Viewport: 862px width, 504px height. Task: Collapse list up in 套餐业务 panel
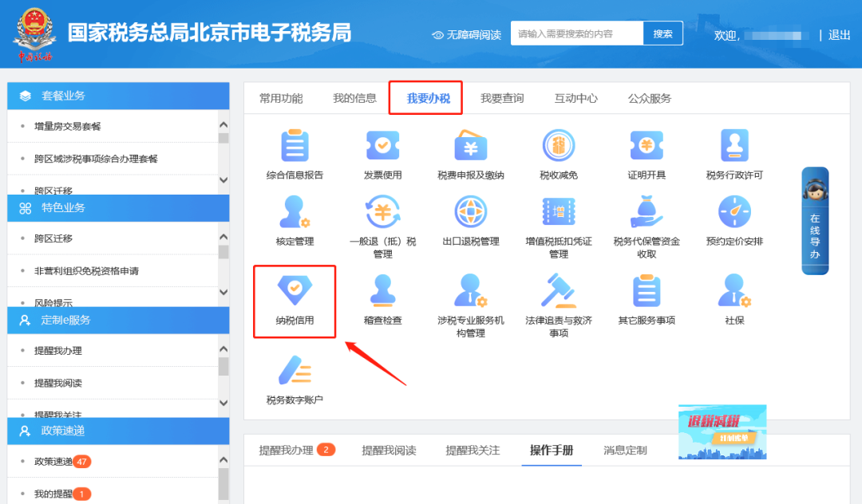(223, 124)
